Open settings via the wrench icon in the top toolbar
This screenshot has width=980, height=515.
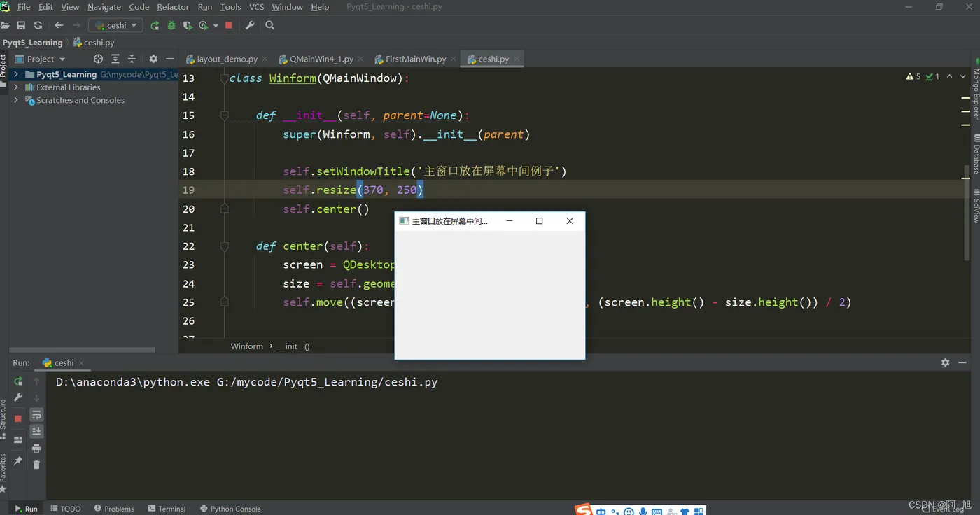[x=250, y=25]
